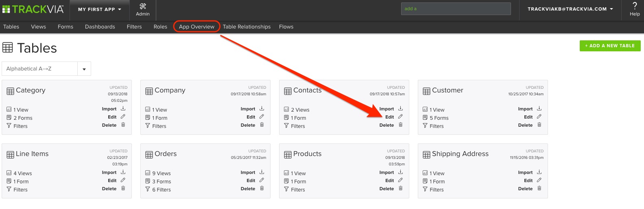
Task: Click Delete label on Line Items card
Action: pyautogui.click(x=109, y=189)
